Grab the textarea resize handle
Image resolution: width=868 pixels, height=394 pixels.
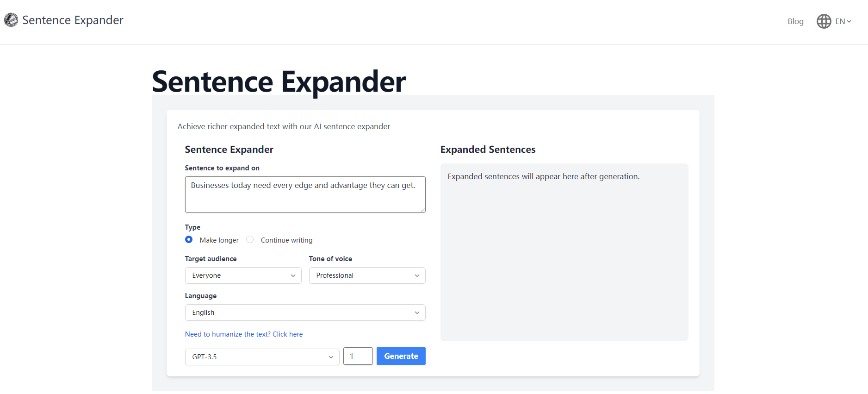[423, 210]
